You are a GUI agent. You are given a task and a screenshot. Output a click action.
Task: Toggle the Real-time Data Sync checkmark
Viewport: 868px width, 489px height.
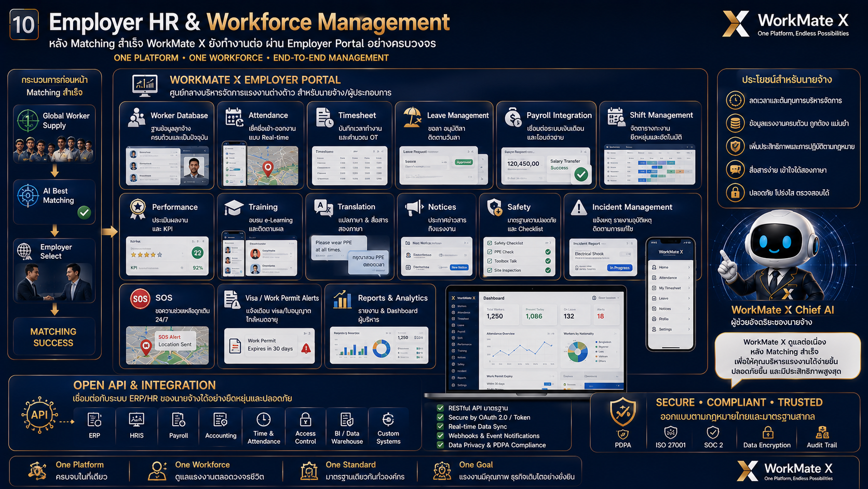point(440,427)
